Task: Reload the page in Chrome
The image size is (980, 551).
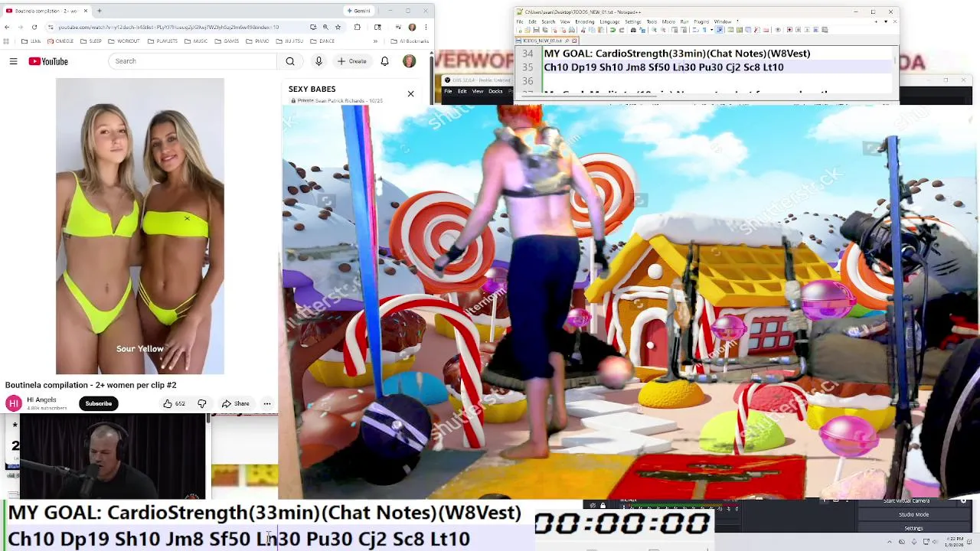Action: (34, 27)
